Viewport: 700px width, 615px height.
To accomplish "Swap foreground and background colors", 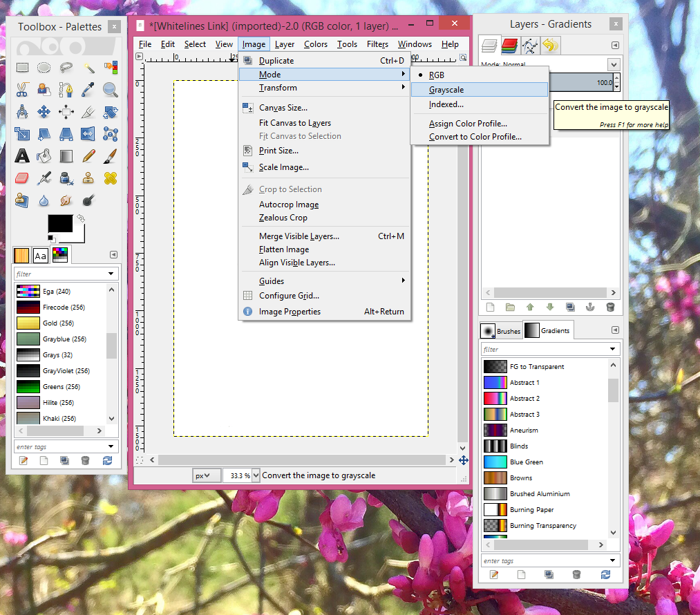I will point(81,218).
